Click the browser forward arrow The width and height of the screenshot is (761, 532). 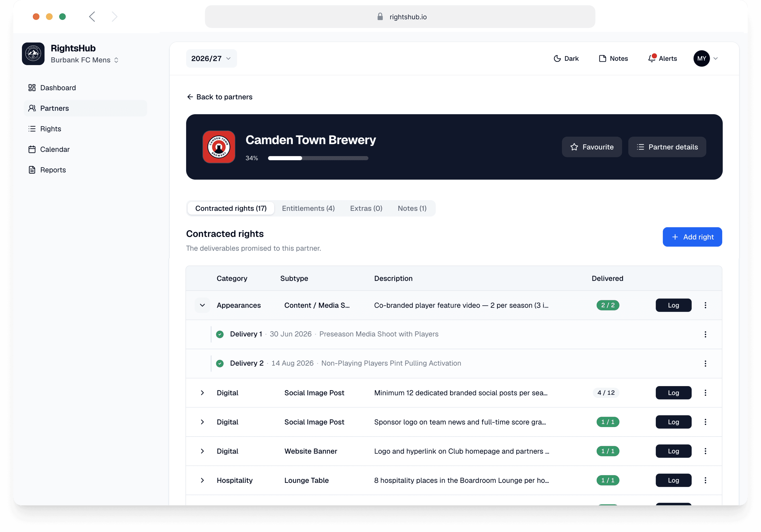(114, 17)
